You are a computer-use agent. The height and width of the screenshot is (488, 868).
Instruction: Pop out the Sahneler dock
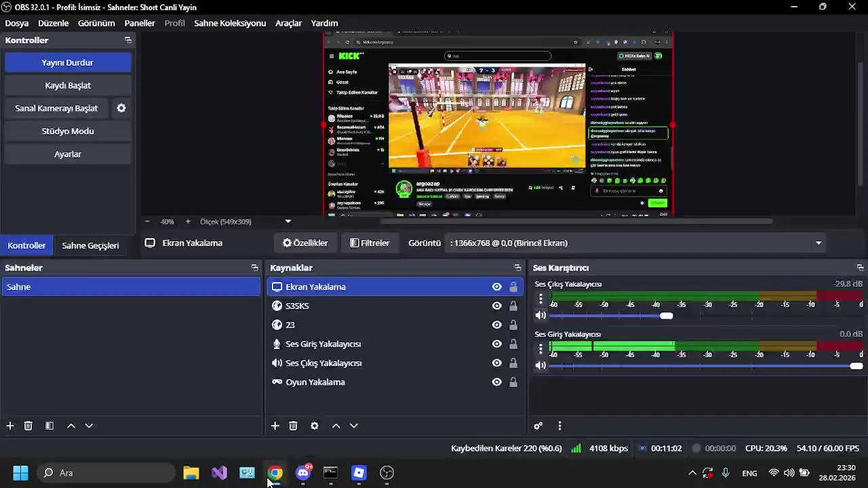coord(255,268)
